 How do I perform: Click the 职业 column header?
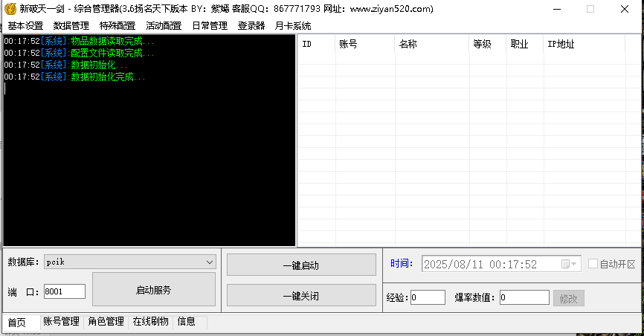[x=525, y=44]
